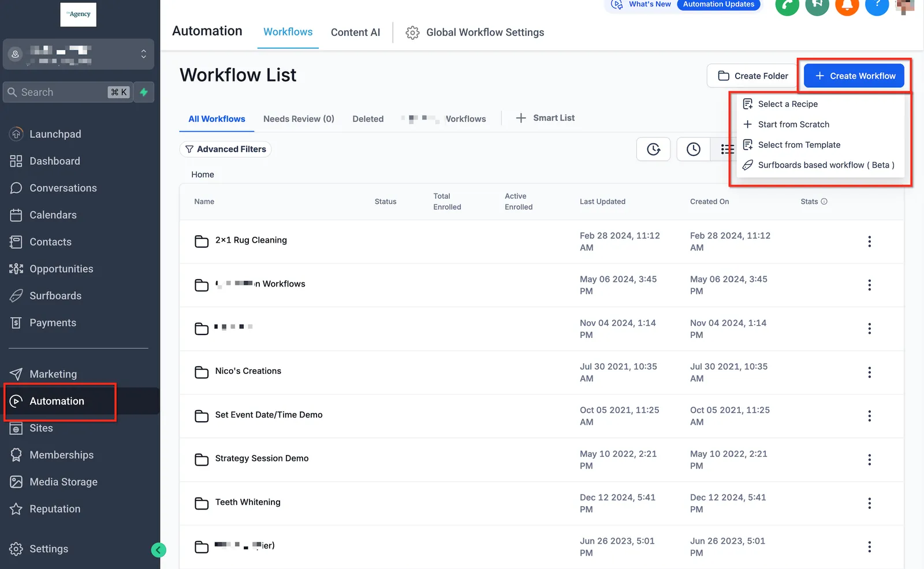924x569 pixels.
Task: Open options menu for Nov 04 2024 folder
Action: (x=869, y=329)
